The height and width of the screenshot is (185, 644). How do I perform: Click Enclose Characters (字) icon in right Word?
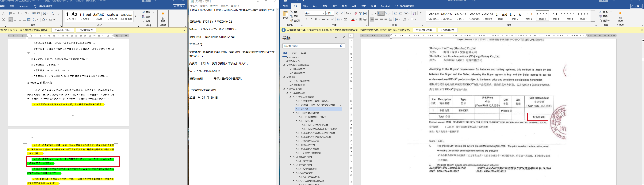[365, 19]
